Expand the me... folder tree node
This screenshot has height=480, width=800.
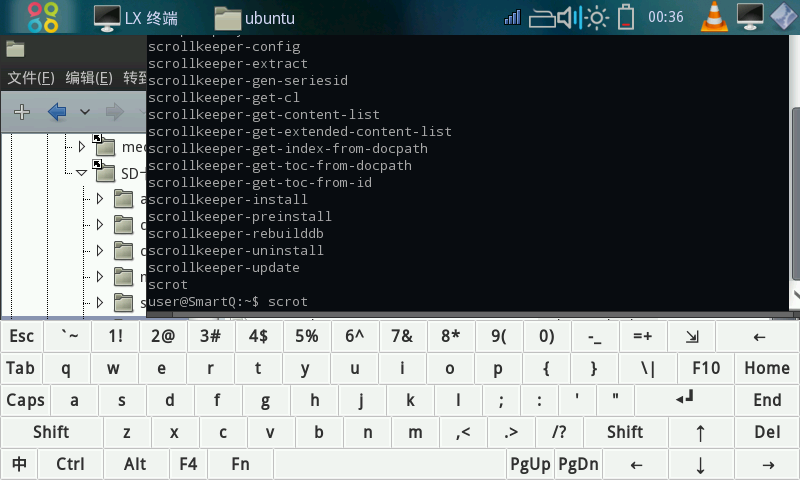82,147
